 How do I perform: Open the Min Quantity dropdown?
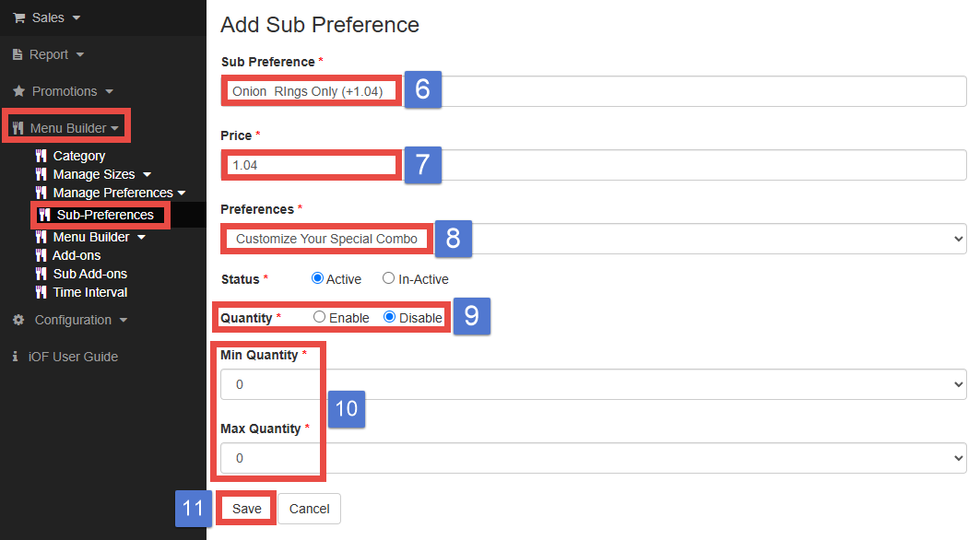tap(594, 384)
